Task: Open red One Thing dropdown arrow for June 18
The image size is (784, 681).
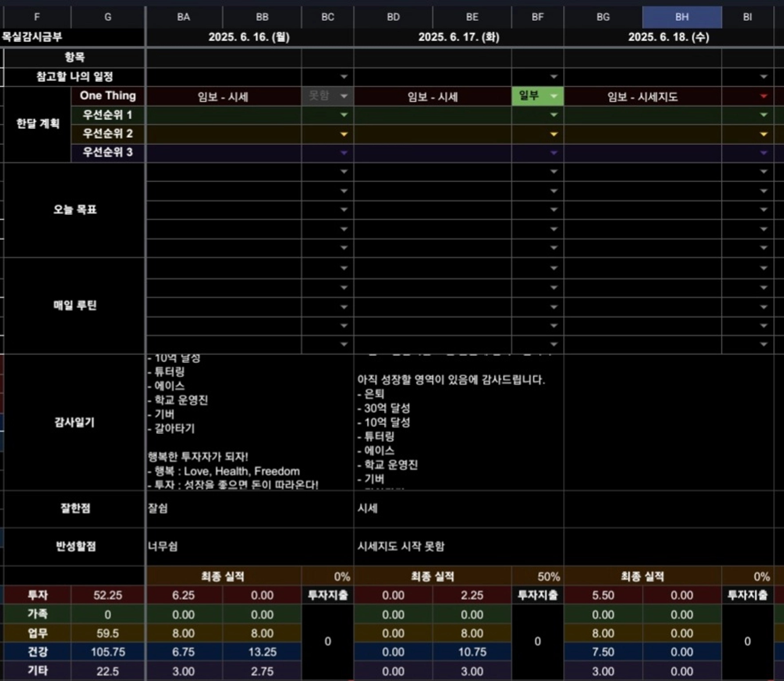Action: [763, 96]
